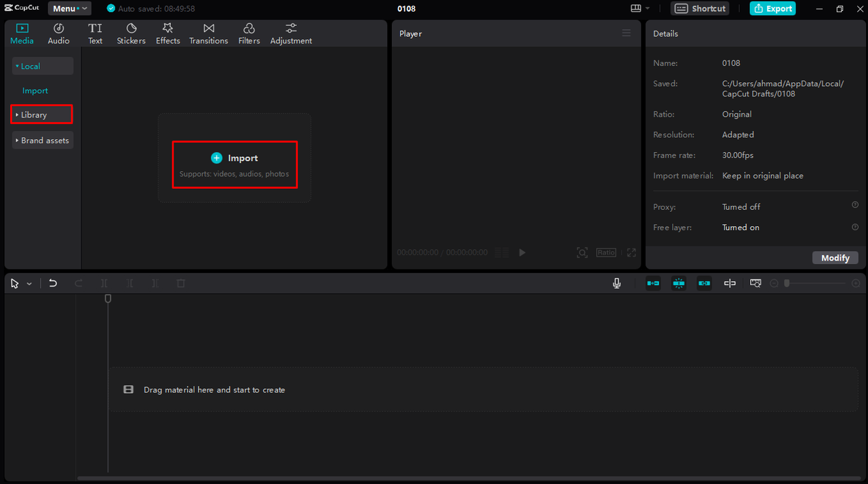The width and height of the screenshot is (868, 484).
Task: Toggle main track magnet
Action: pos(653,284)
